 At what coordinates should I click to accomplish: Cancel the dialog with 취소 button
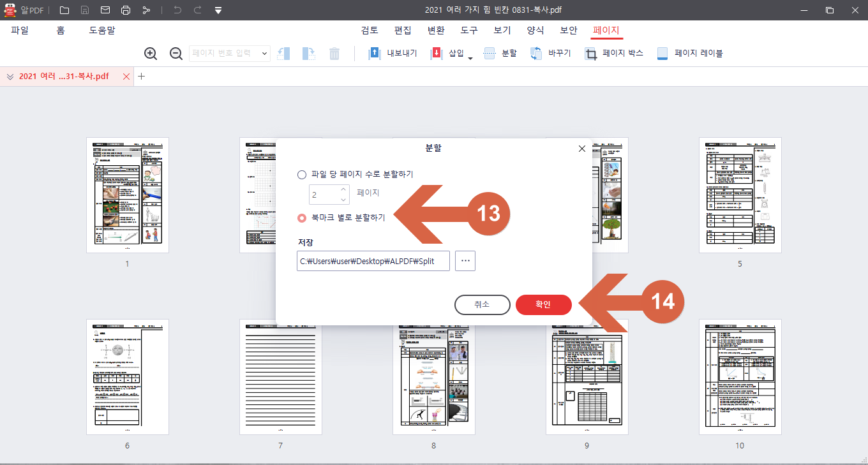coord(482,304)
